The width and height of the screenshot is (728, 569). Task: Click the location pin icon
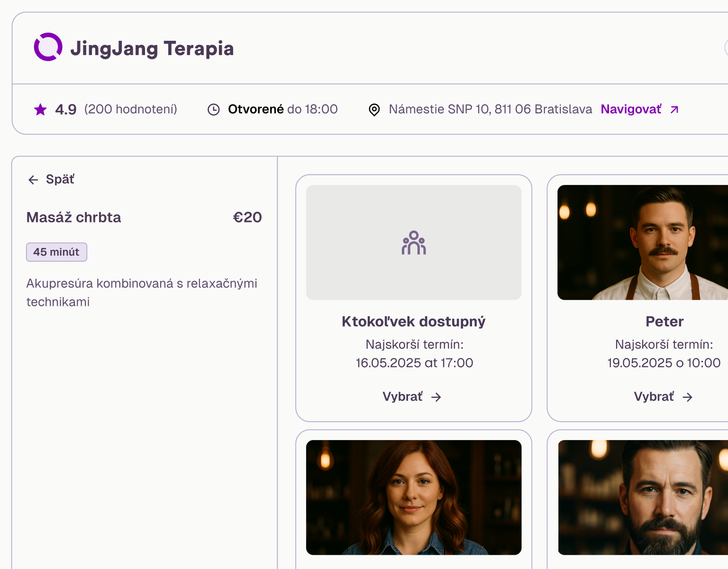pyautogui.click(x=374, y=110)
